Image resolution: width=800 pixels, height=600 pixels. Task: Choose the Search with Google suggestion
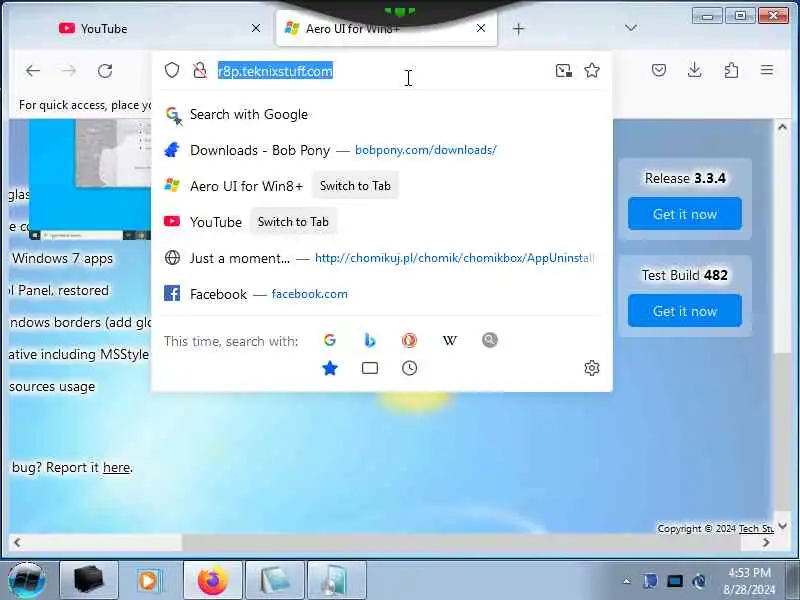[x=382, y=114]
